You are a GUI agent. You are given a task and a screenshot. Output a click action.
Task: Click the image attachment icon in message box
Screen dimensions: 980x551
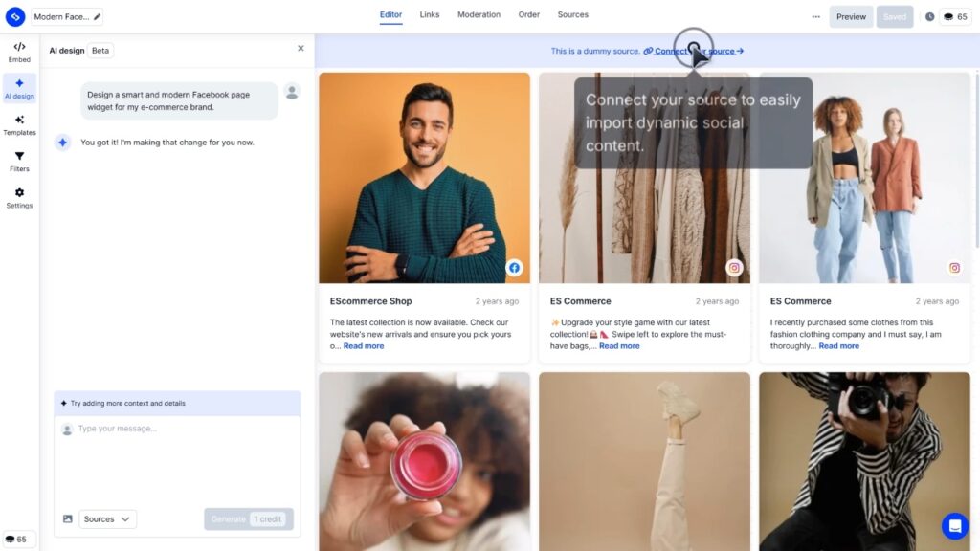point(66,518)
